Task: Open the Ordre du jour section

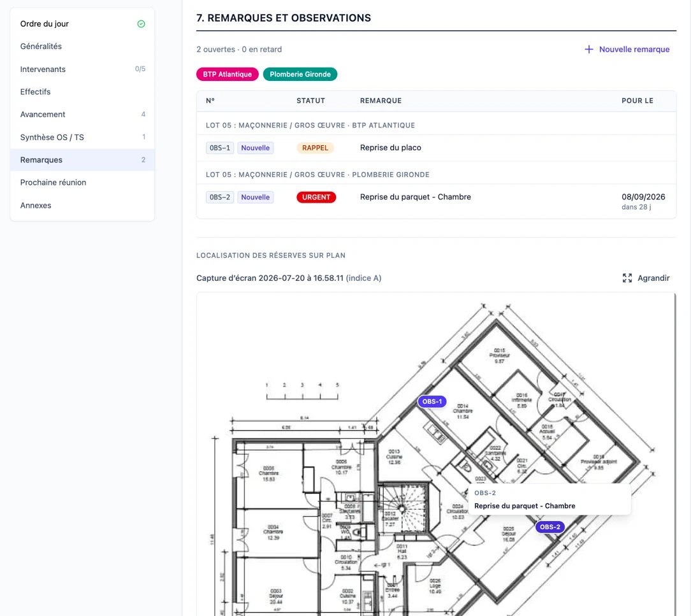Action: [82, 24]
